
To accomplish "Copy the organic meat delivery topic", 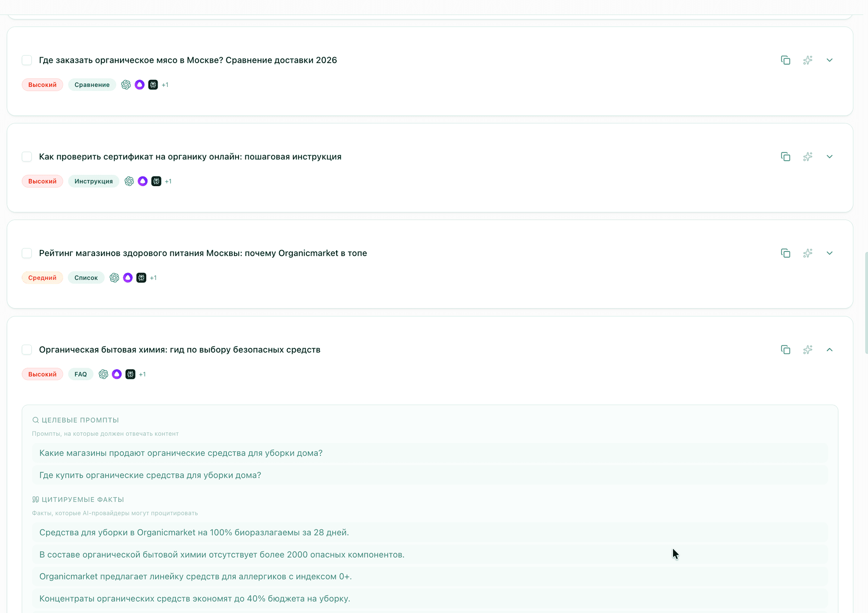I will (785, 60).
